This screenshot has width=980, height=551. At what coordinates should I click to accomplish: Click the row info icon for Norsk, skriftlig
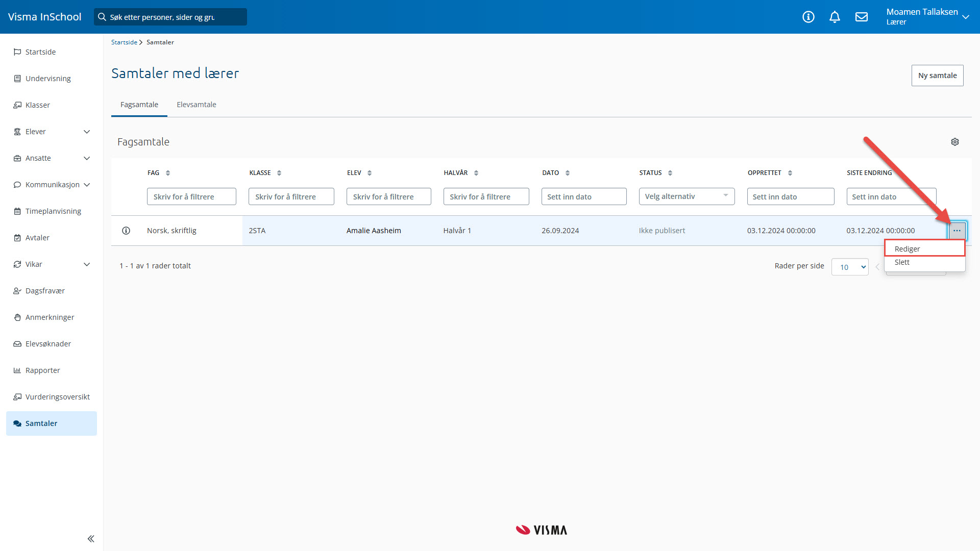126,231
